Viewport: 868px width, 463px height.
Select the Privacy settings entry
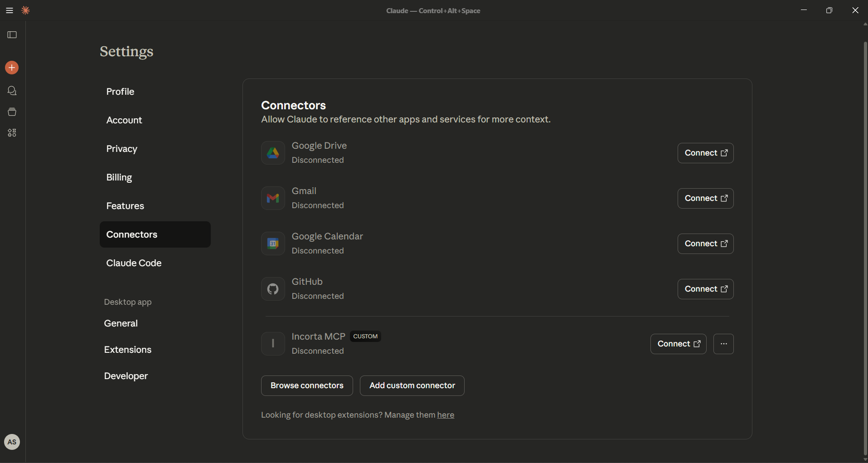tap(121, 149)
